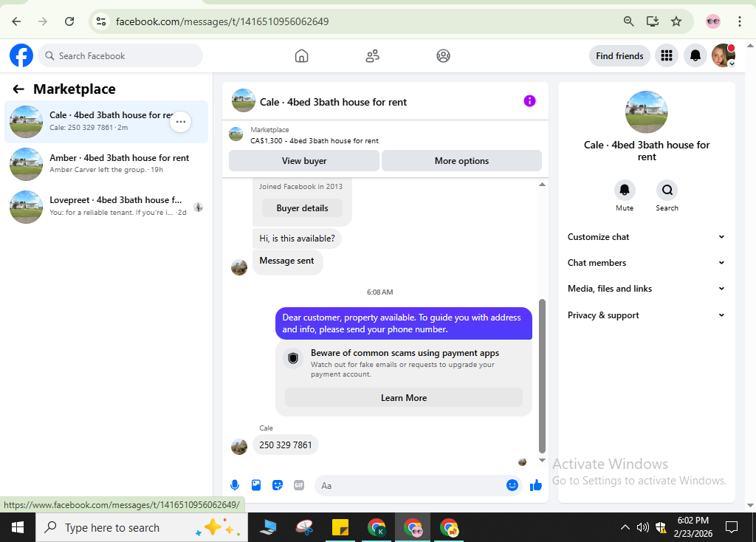Install the app via address bar icon
The image size is (756, 542).
pyautogui.click(x=653, y=21)
